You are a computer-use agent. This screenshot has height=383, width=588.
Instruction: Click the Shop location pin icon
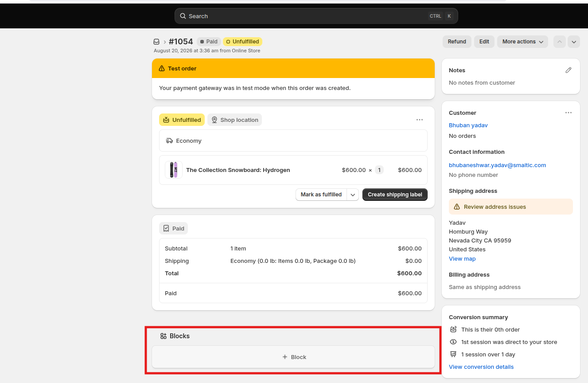(214, 120)
